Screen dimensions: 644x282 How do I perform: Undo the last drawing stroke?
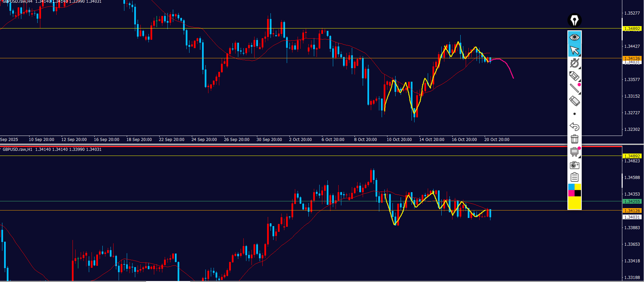point(574,126)
